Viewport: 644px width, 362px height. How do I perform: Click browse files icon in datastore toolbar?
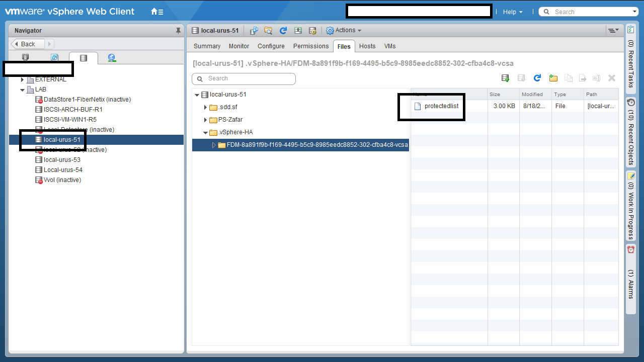268,31
